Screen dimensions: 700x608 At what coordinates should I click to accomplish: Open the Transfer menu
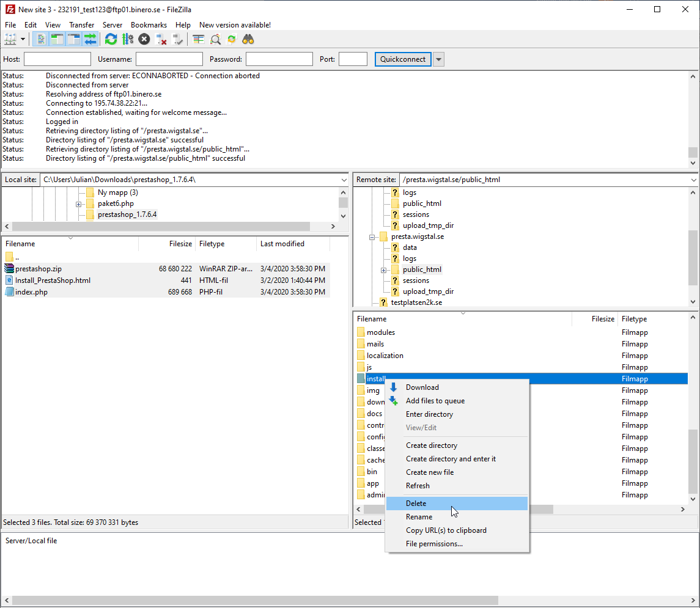tap(82, 25)
